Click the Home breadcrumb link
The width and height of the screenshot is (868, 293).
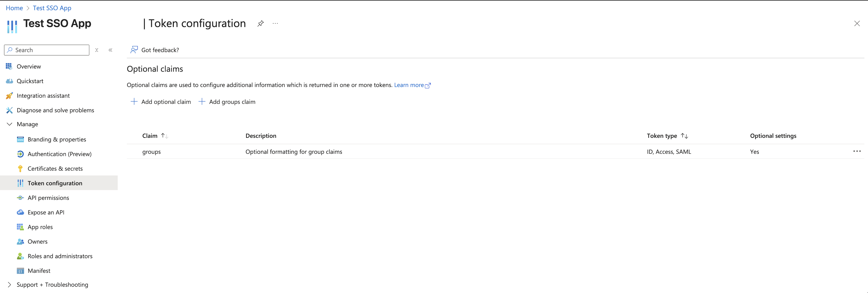tap(14, 8)
